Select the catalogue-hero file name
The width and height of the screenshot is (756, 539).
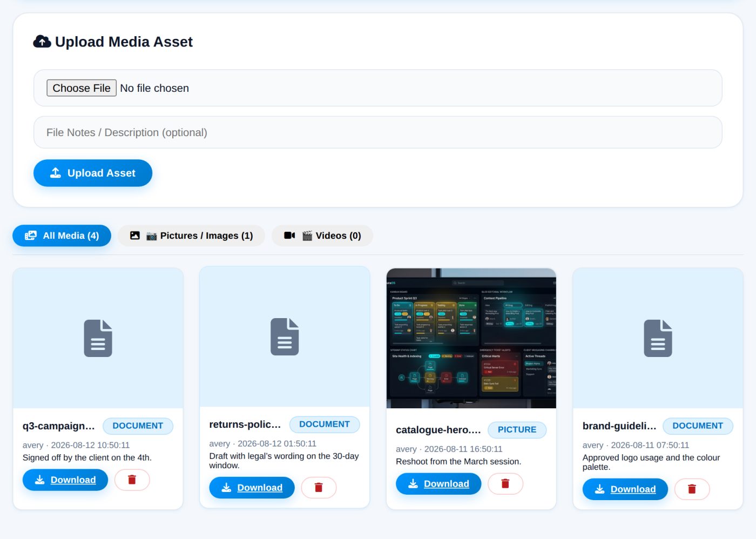point(438,429)
